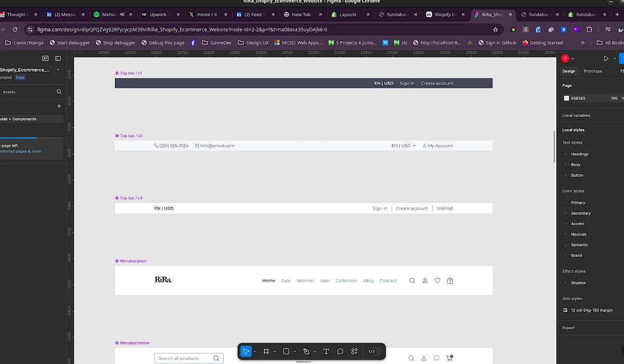
Task: Select the Pen tool
Action: point(306,352)
